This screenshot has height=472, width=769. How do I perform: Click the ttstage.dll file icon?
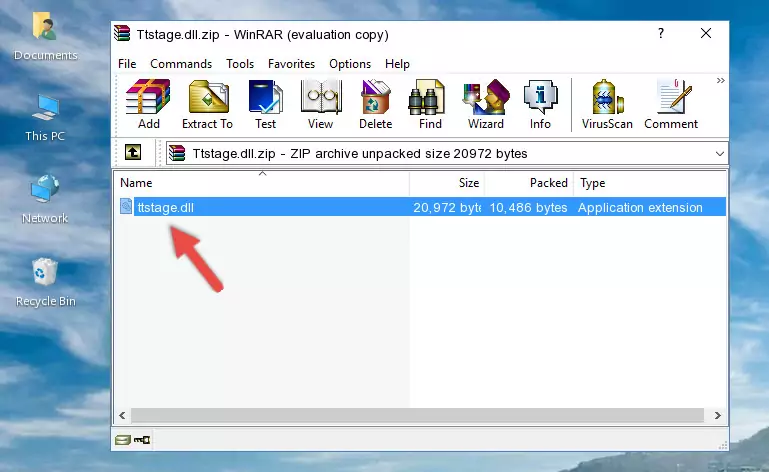[126, 207]
